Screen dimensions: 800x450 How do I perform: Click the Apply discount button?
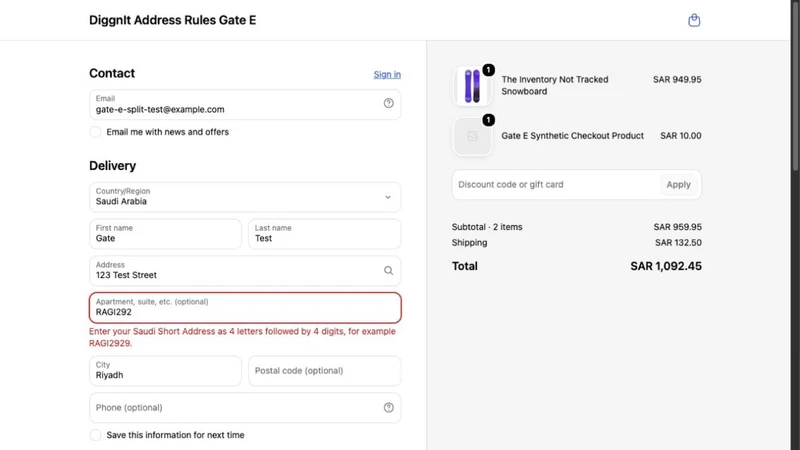click(678, 185)
